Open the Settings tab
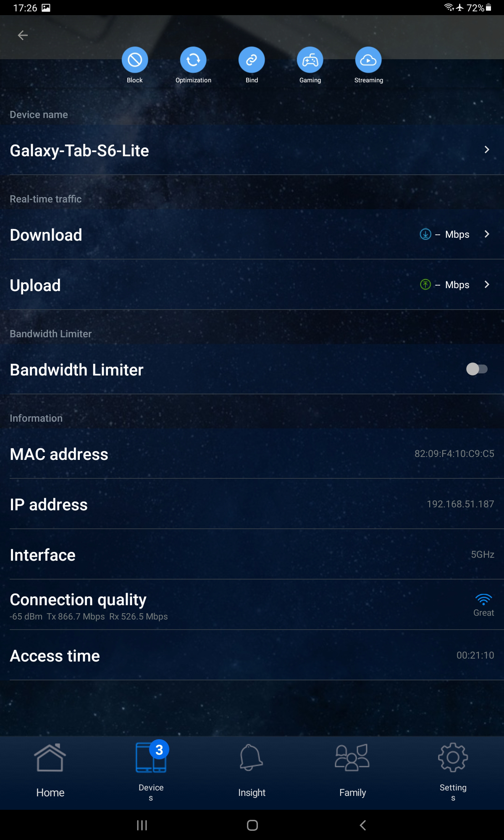Viewport: 504px width, 840px height. coord(453,771)
